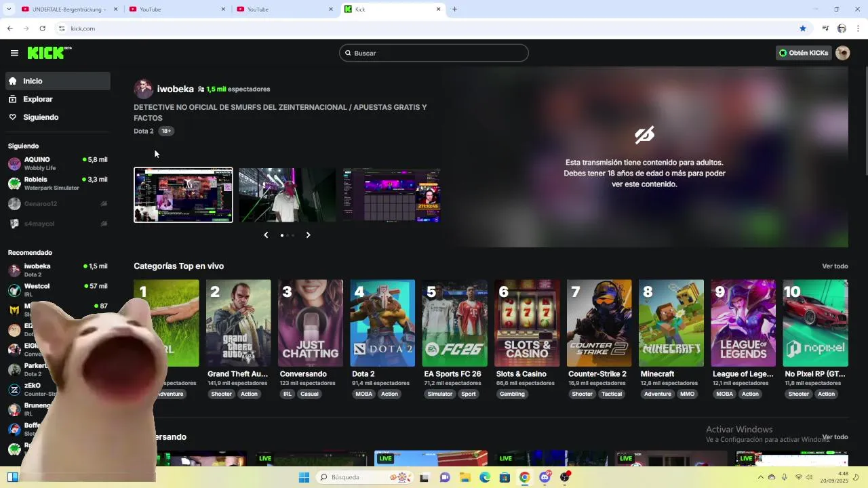Open Chrome three-dot menu
This screenshot has height=488, width=868.
pos(858,28)
